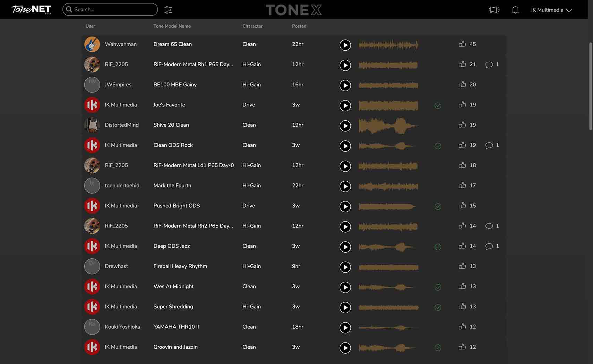Screen dimensions: 593x364
Task: Click the page vertical scrollbar
Action: pos(591,86)
